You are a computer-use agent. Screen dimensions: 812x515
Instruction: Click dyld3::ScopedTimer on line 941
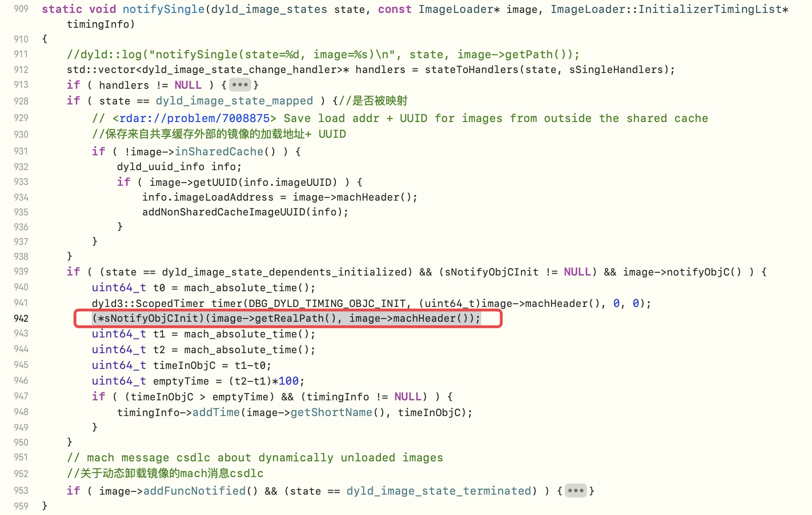(x=148, y=303)
